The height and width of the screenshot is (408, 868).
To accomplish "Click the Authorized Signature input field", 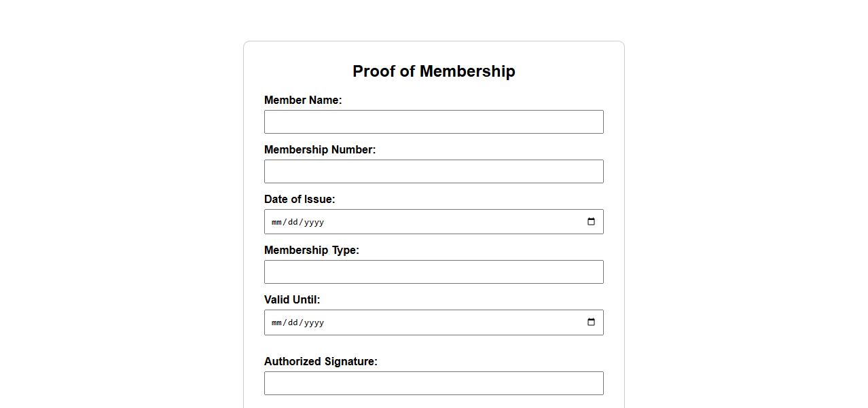I will [x=433, y=384].
